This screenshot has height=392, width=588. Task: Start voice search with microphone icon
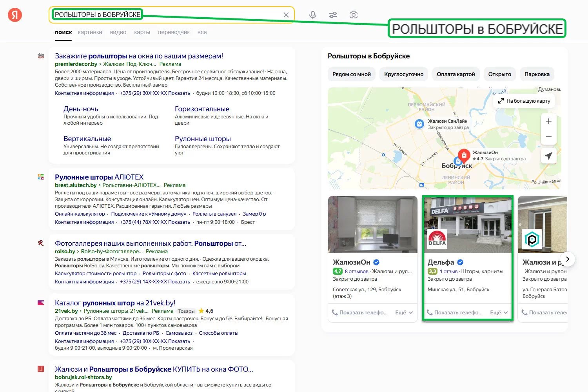pos(312,15)
